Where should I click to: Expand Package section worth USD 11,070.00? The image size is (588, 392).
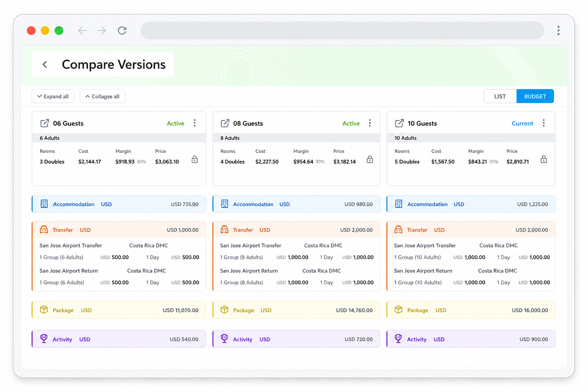[119, 310]
